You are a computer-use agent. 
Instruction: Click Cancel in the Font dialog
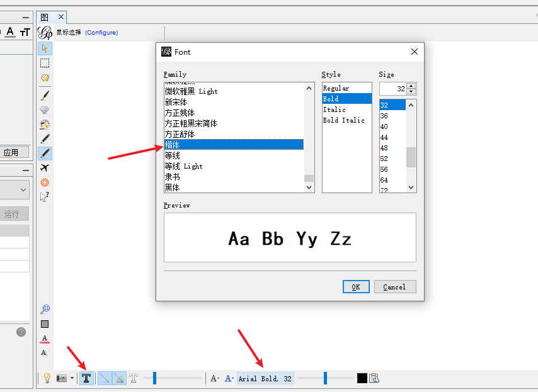(395, 287)
